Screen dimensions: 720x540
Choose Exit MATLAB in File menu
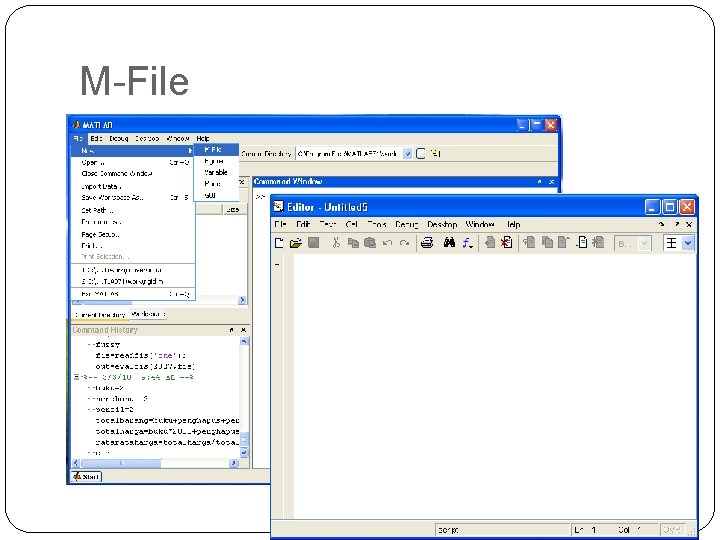click(x=133, y=294)
